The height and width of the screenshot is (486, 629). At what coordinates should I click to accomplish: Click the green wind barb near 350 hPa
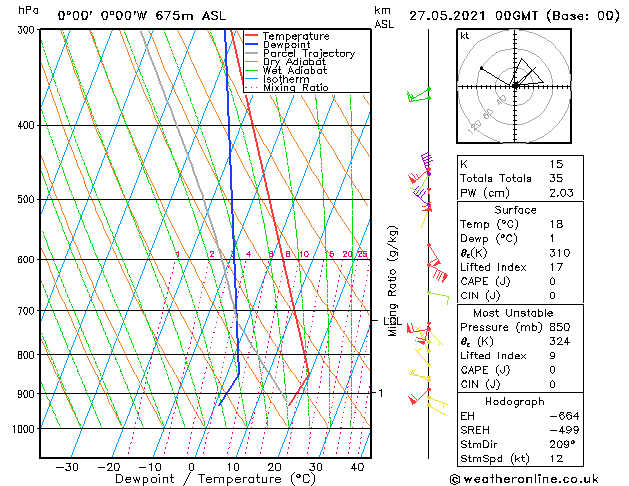[419, 95]
